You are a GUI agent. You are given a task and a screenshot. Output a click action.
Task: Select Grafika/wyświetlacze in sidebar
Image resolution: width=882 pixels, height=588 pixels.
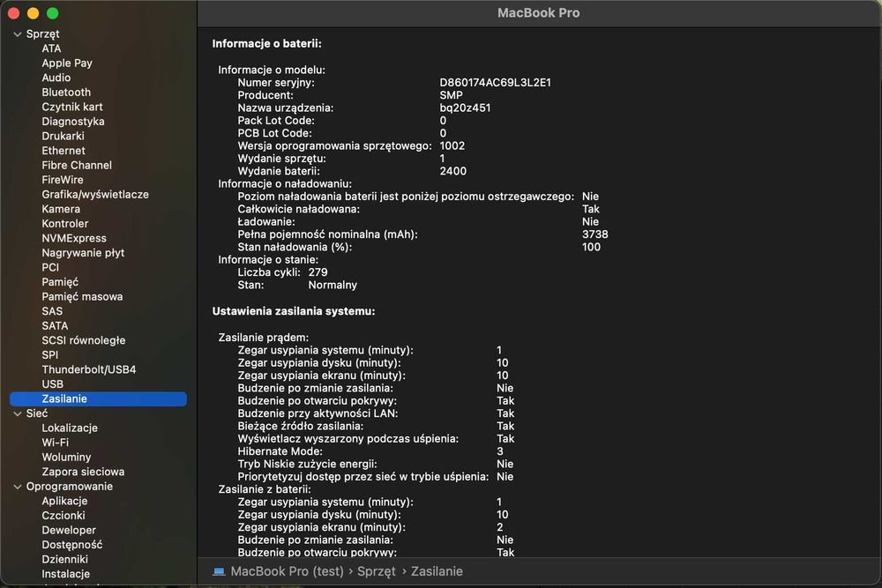click(95, 195)
